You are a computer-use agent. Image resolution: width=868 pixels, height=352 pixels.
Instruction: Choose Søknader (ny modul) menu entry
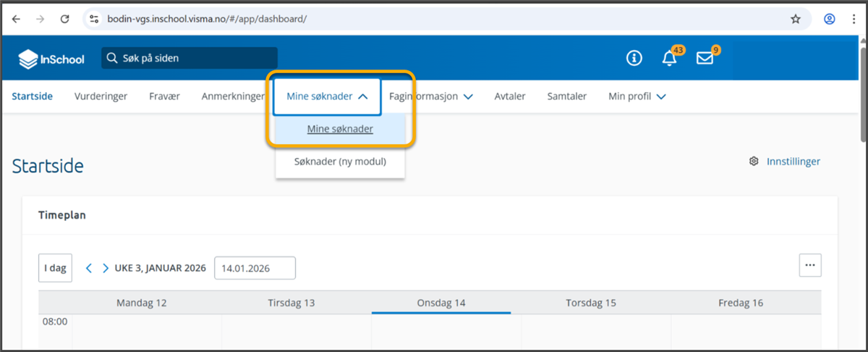[340, 162]
